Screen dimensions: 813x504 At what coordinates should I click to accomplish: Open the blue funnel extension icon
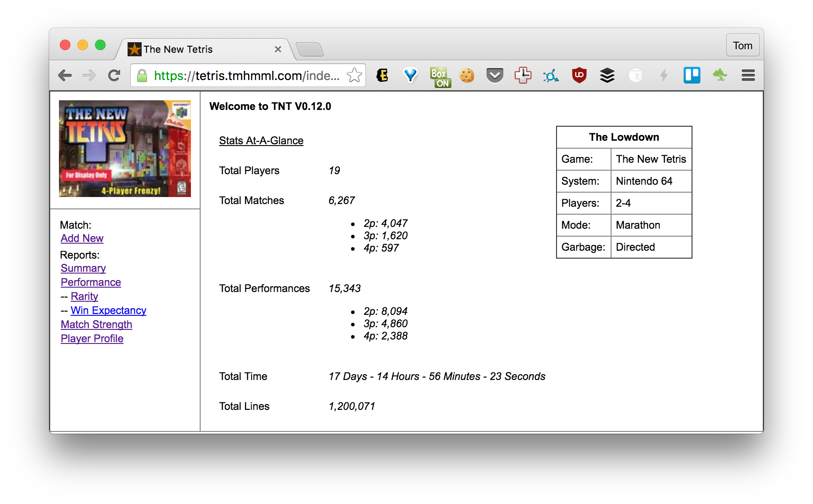point(410,76)
